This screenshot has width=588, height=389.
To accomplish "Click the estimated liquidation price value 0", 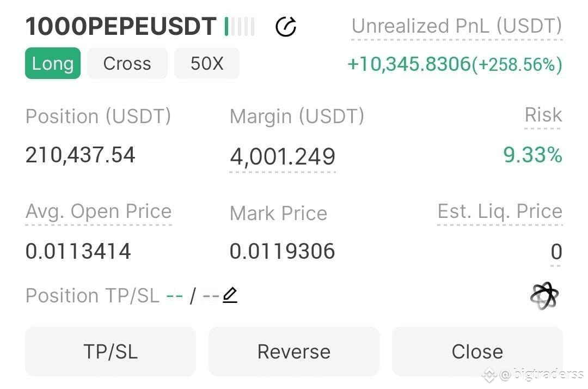I will 556,251.
